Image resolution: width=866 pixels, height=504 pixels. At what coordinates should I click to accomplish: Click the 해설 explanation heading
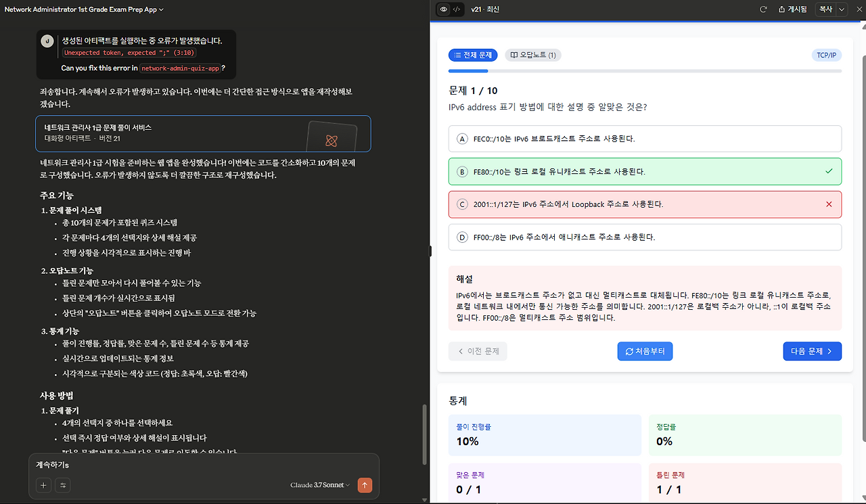[x=464, y=279]
